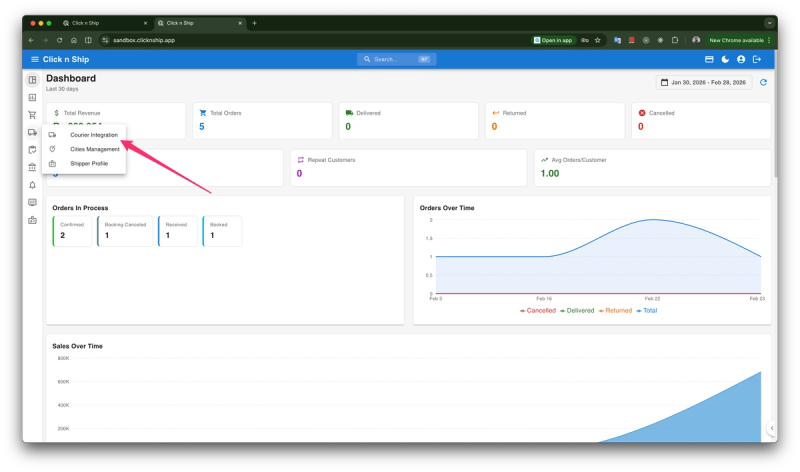Click the Open in app button
Screen dimensions: 800x472
click(553, 40)
